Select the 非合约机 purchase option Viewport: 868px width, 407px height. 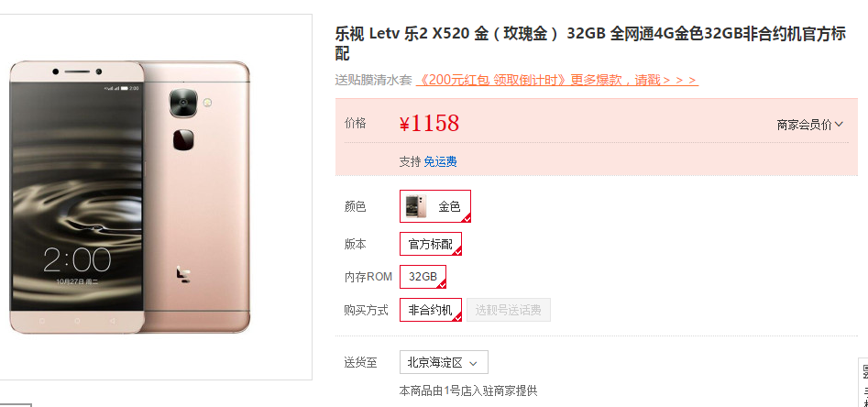tap(431, 310)
